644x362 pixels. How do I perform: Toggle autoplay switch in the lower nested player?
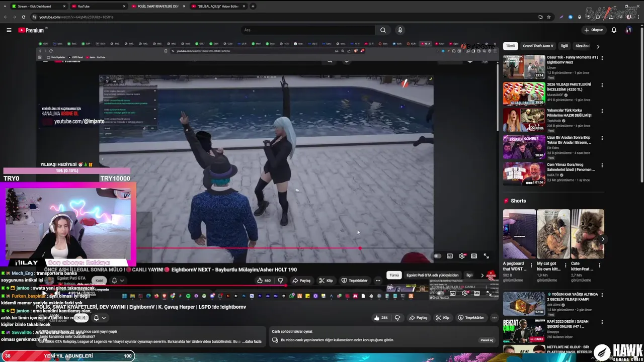coord(440,293)
